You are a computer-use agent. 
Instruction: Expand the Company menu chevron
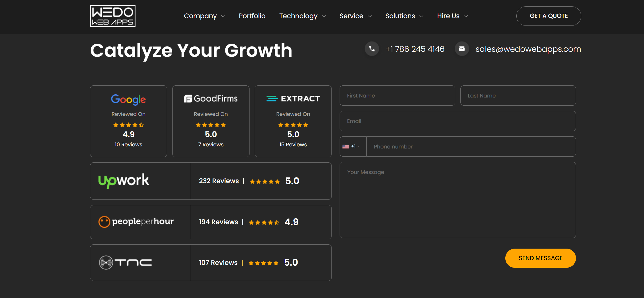click(223, 16)
